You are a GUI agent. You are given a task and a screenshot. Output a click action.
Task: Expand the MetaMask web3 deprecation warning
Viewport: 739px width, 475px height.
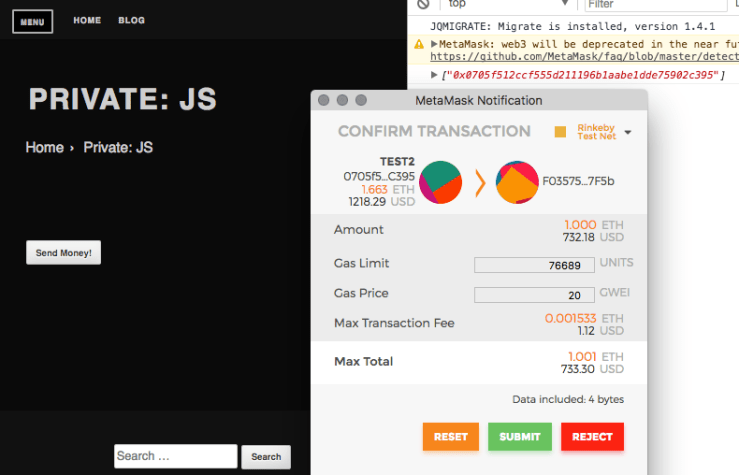click(x=434, y=45)
